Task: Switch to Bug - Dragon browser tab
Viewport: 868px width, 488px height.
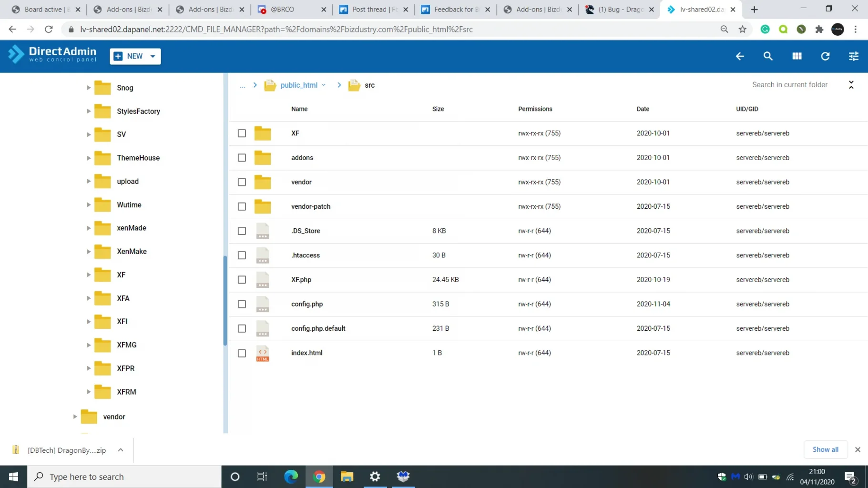Action: pos(620,10)
